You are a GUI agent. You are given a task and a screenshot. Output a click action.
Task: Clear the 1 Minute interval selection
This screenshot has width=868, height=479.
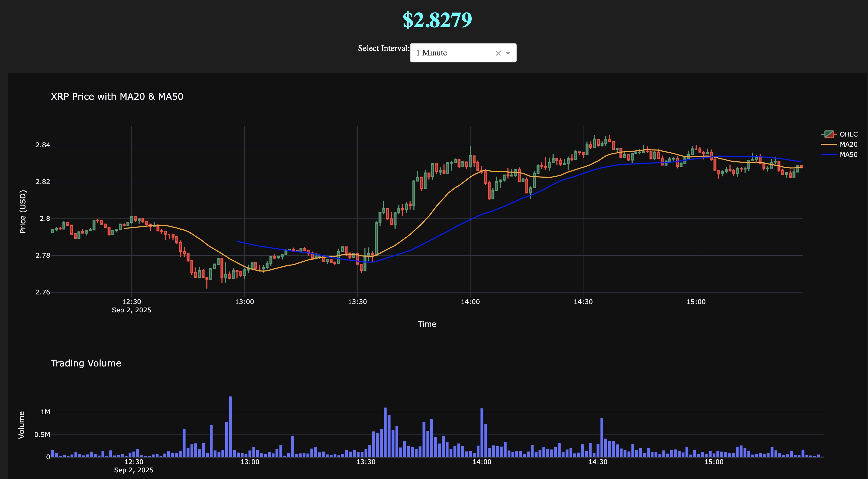pos(498,53)
